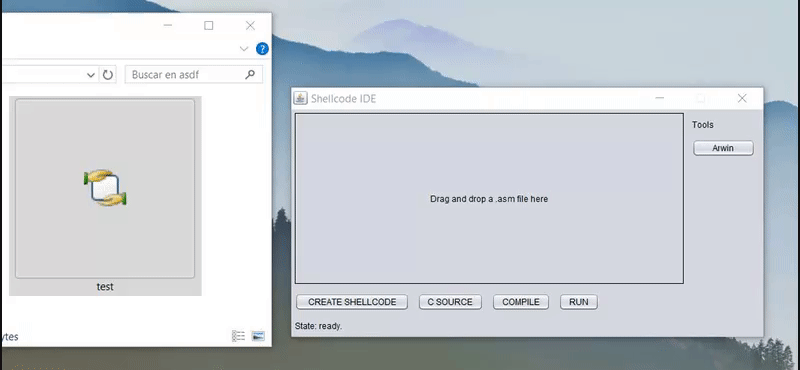Launch the Arwin tool
The height and width of the screenshot is (370, 800).
723,149
